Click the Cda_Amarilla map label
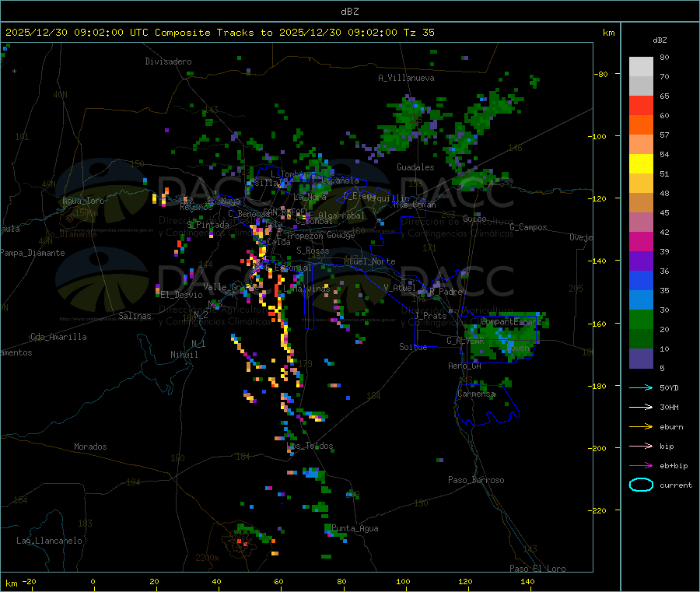Image resolution: width=700 pixels, height=592 pixels. pyautogui.click(x=58, y=337)
